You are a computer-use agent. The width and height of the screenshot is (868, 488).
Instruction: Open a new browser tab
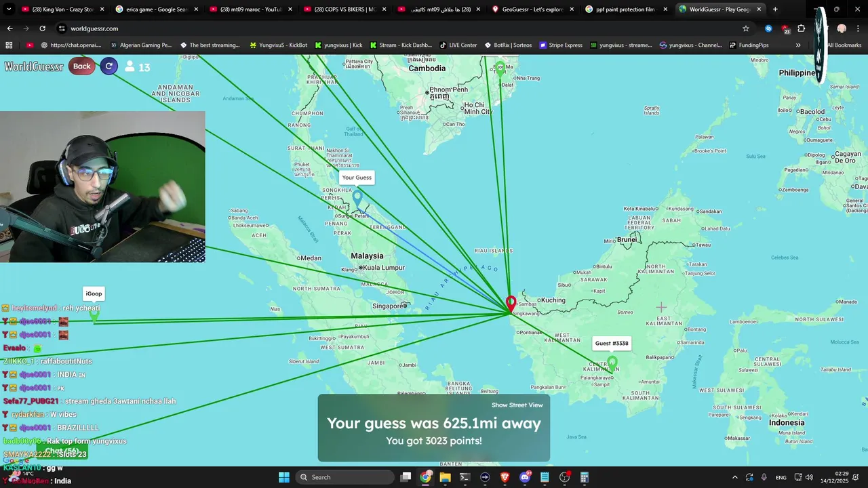point(775,9)
